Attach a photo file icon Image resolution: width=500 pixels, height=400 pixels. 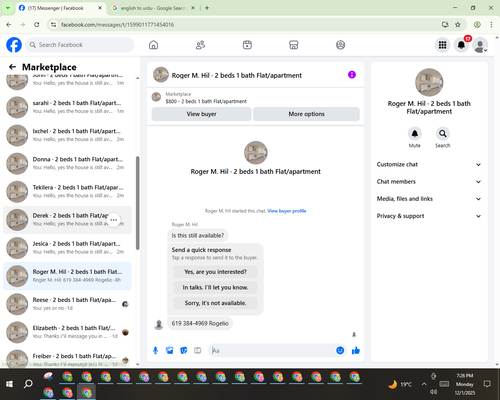click(x=170, y=350)
